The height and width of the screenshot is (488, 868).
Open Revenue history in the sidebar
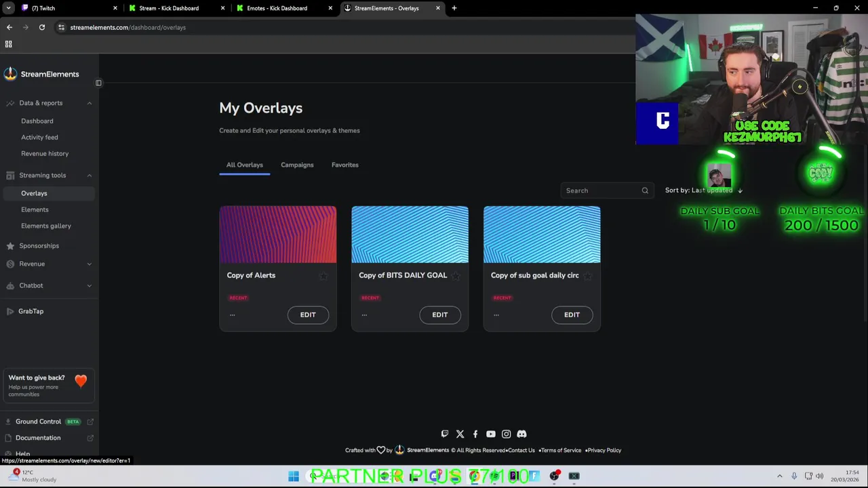(x=45, y=153)
